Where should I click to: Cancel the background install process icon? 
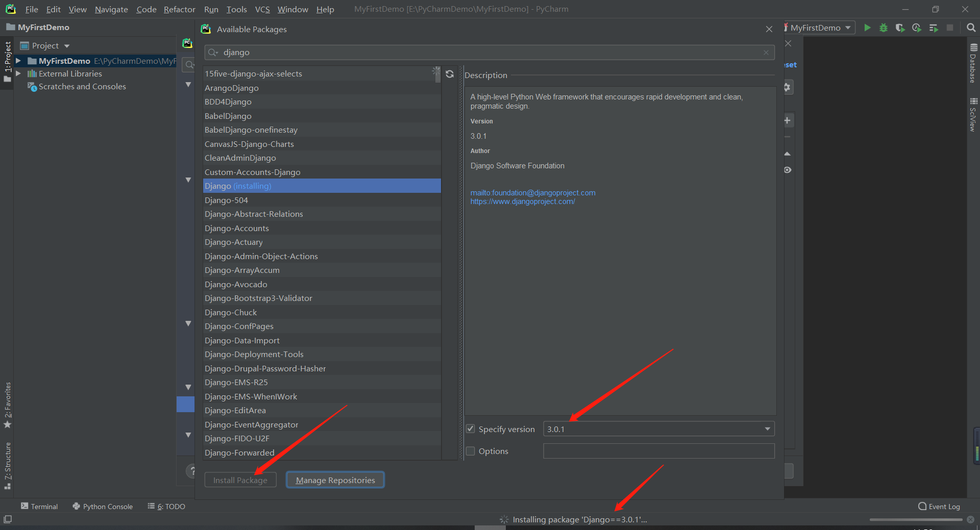pos(970,519)
